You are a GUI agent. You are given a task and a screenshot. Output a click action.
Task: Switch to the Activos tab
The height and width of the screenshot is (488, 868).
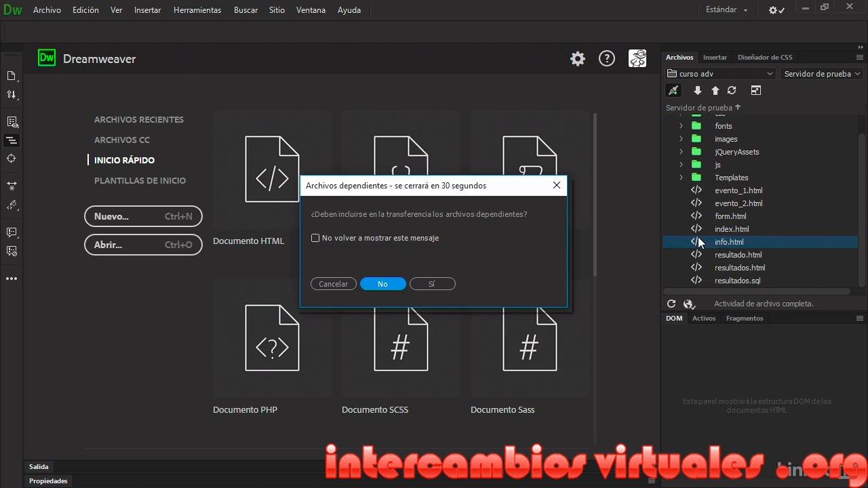pyautogui.click(x=704, y=319)
